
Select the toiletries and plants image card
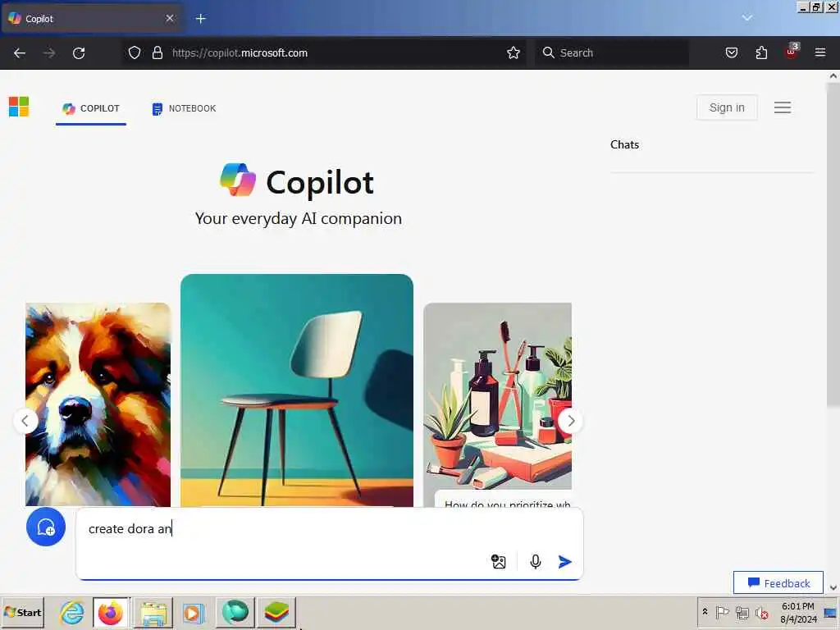tap(497, 396)
